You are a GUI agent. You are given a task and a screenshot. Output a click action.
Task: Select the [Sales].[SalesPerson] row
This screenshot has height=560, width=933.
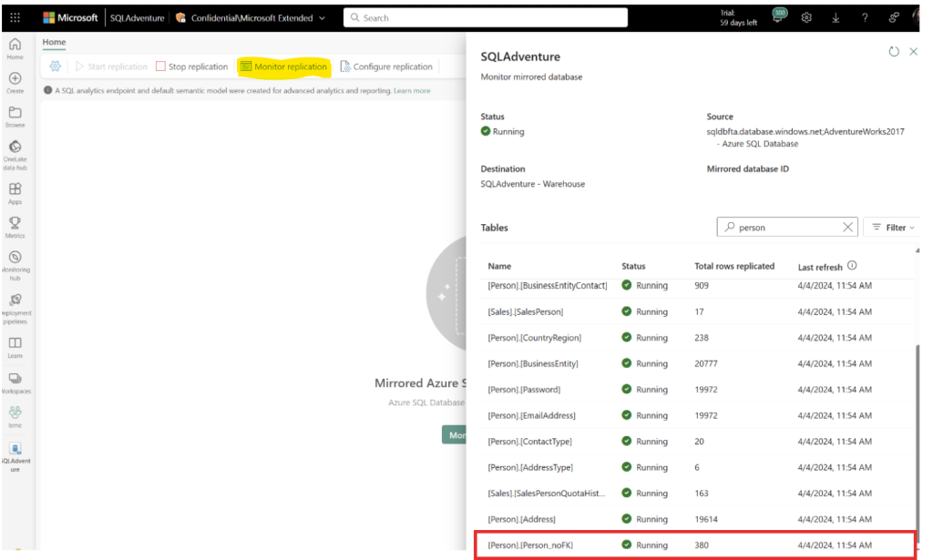click(697, 311)
